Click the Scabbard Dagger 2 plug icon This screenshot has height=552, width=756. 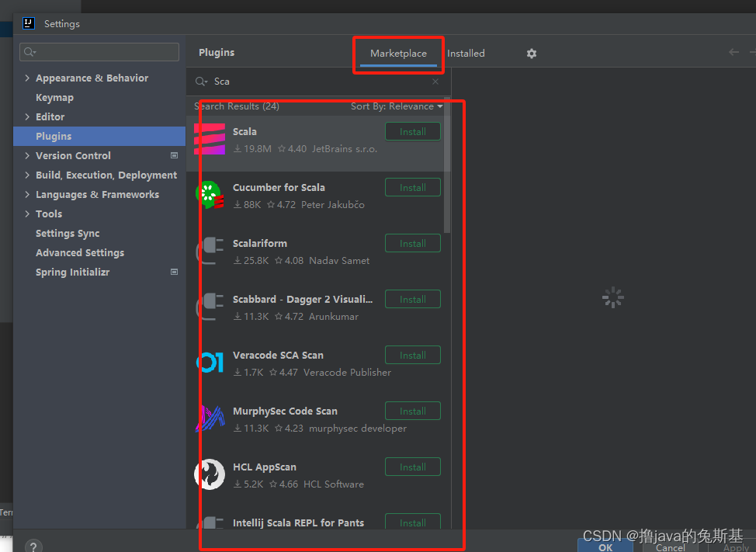210,307
